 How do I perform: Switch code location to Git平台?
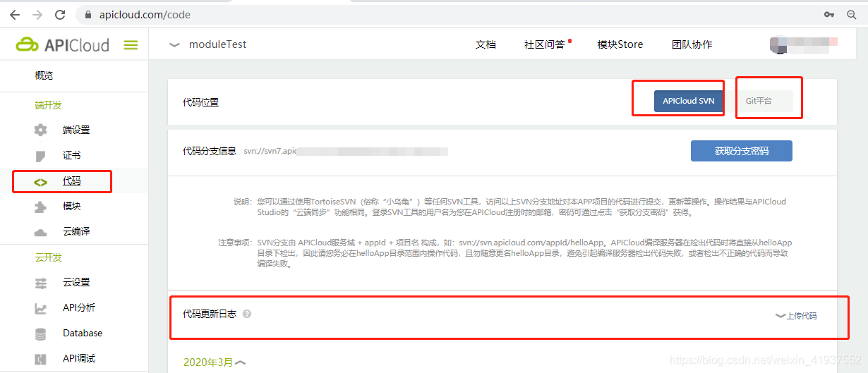765,101
